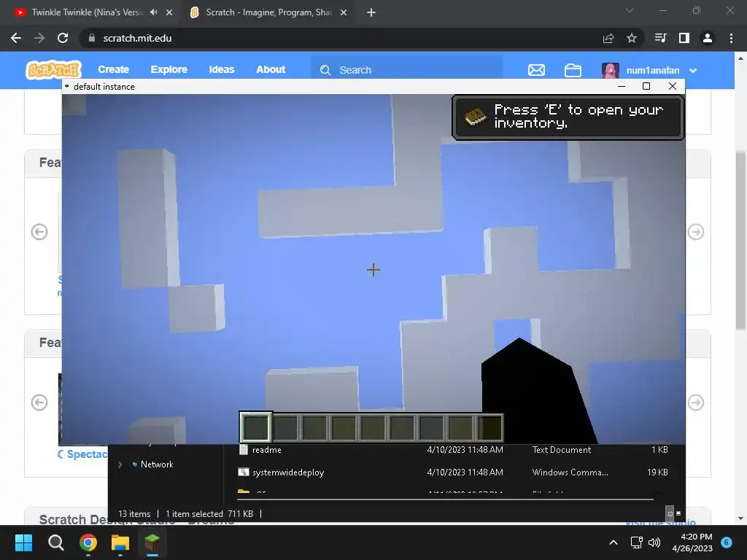Expand the Network tree node
The height and width of the screenshot is (560, 747).
120,464
